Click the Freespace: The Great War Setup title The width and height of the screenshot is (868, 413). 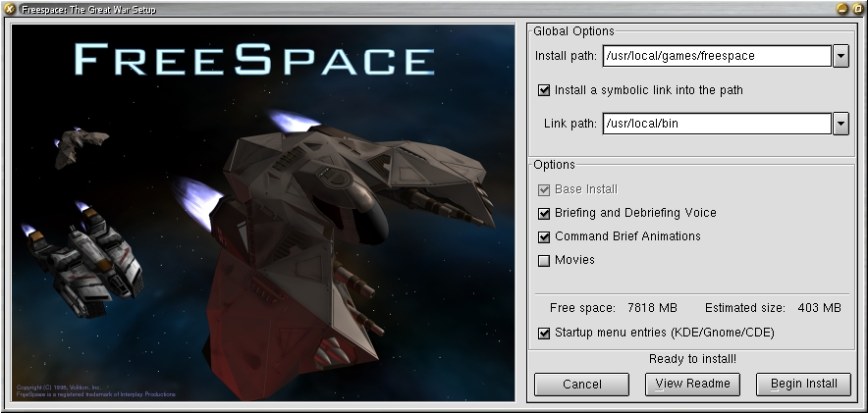point(88,10)
